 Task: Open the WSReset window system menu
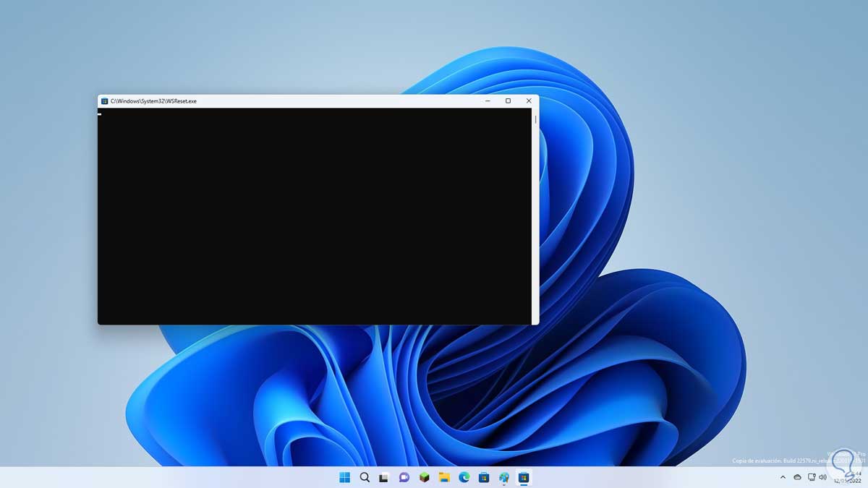pyautogui.click(x=103, y=101)
